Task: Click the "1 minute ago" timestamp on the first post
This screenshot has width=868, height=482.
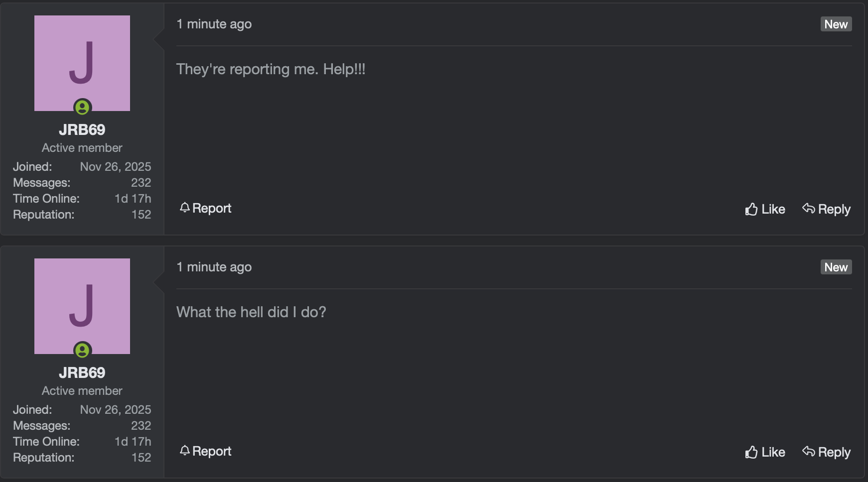Action: click(x=215, y=23)
